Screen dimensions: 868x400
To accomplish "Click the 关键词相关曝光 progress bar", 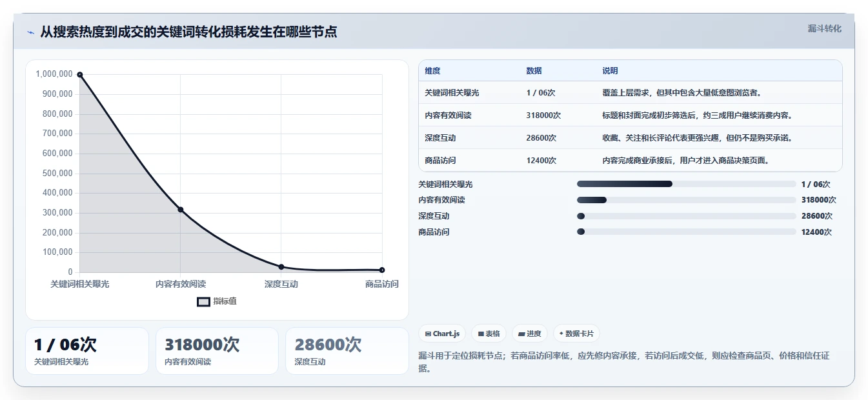I will click(687, 184).
